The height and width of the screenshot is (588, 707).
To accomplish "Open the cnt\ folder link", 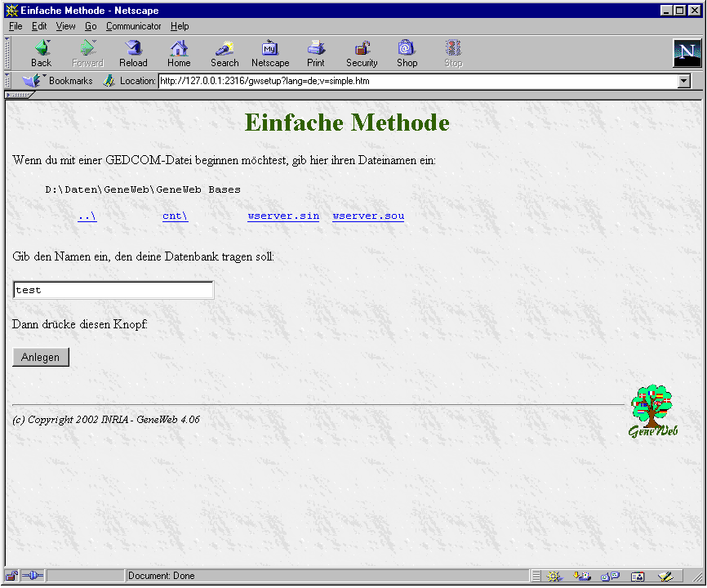I will (175, 216).
